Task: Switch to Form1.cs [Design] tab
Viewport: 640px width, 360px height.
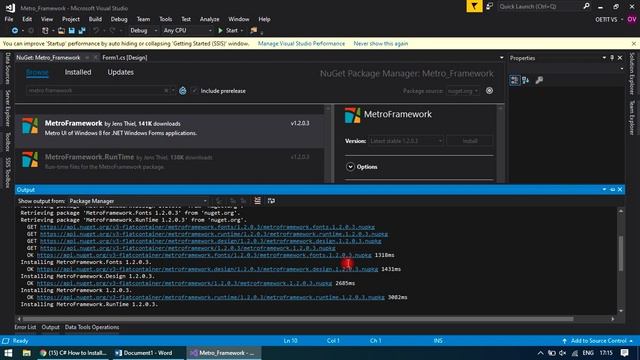Action: coord(124,58)
